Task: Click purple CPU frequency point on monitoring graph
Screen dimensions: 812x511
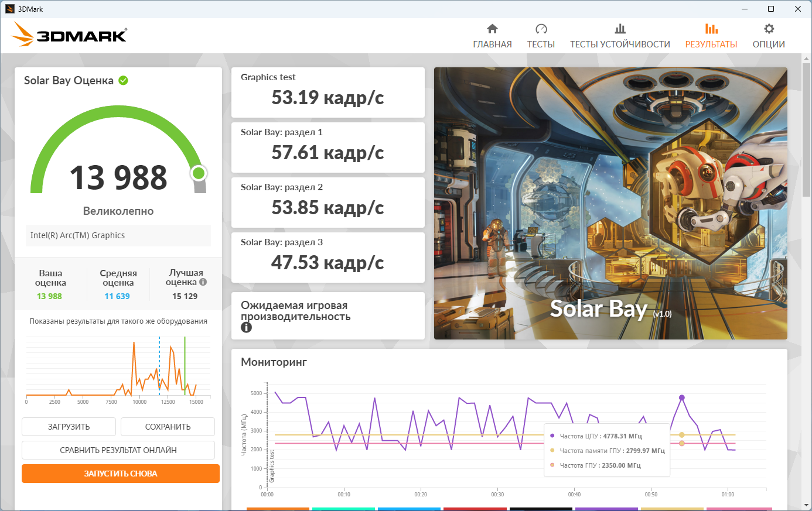Action: coord(681,398)
